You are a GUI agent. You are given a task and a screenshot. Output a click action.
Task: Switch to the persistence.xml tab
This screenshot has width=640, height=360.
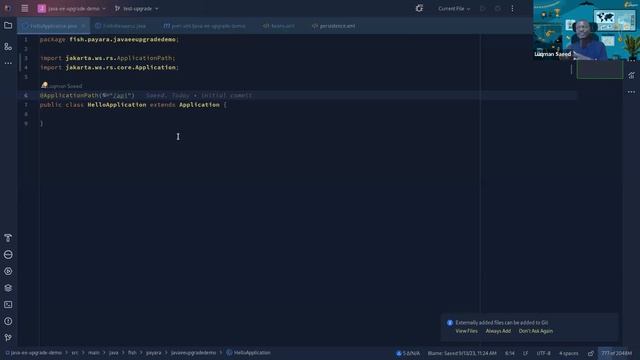click(x=333, y=26)
